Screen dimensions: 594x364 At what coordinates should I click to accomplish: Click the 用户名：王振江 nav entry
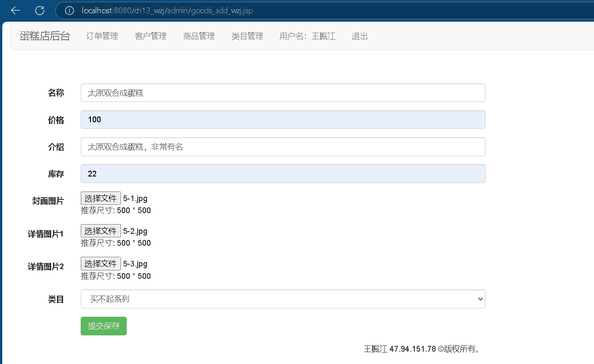click(307, 36)
